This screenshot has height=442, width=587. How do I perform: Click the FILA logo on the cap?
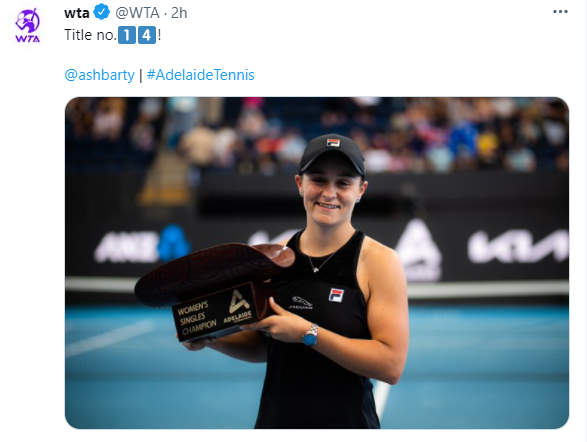tap(333, 143)
